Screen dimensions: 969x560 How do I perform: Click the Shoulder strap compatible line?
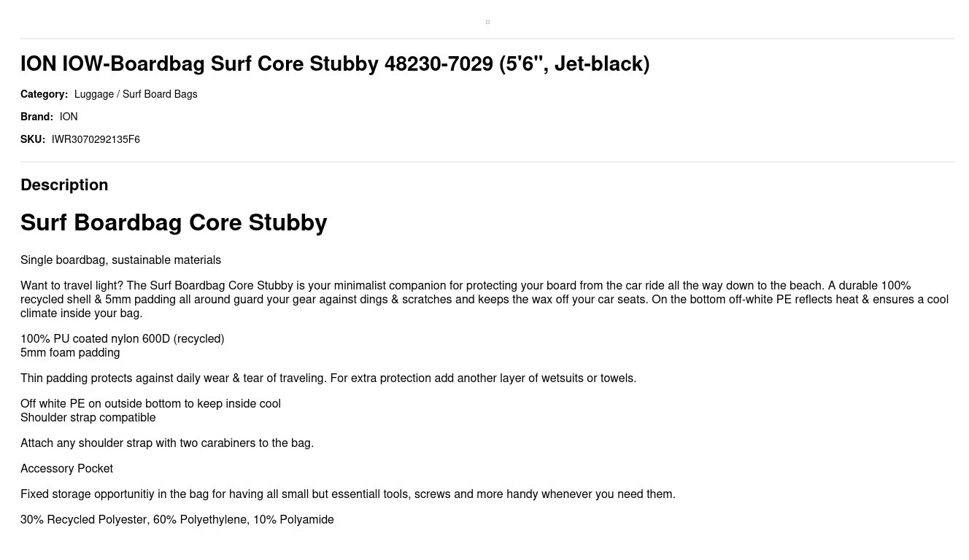coord(88,418)
